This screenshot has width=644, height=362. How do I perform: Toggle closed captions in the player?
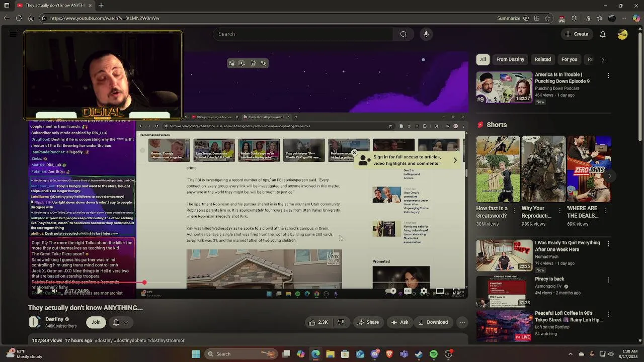(408, 291)
